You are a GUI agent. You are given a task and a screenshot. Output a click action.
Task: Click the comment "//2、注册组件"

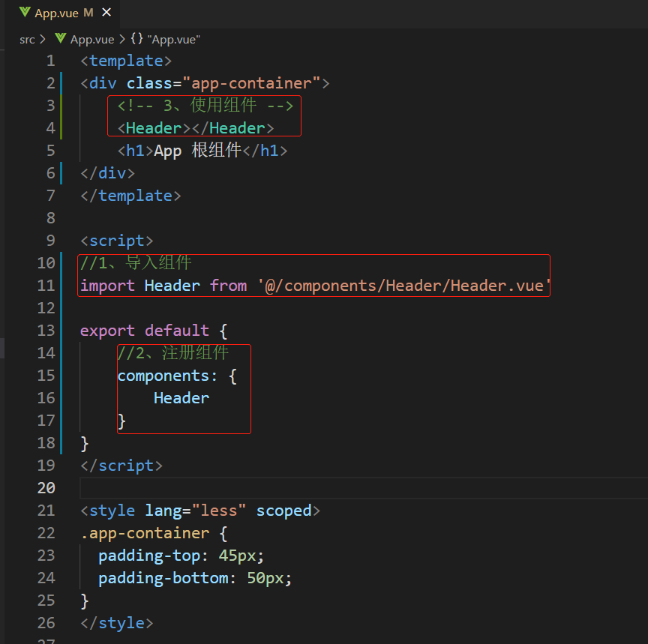pos(172,353)
